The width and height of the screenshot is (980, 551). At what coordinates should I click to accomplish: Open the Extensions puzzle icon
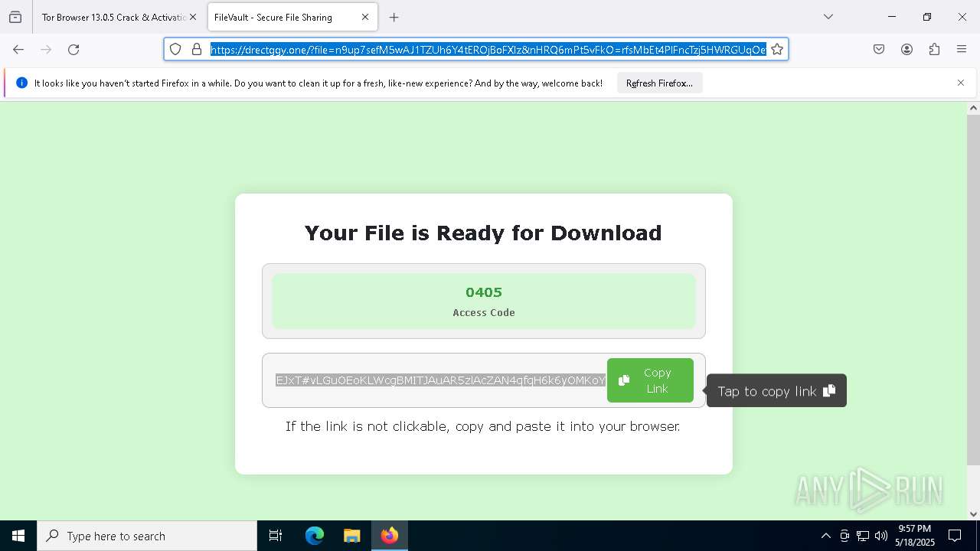[x=934, y=49]
